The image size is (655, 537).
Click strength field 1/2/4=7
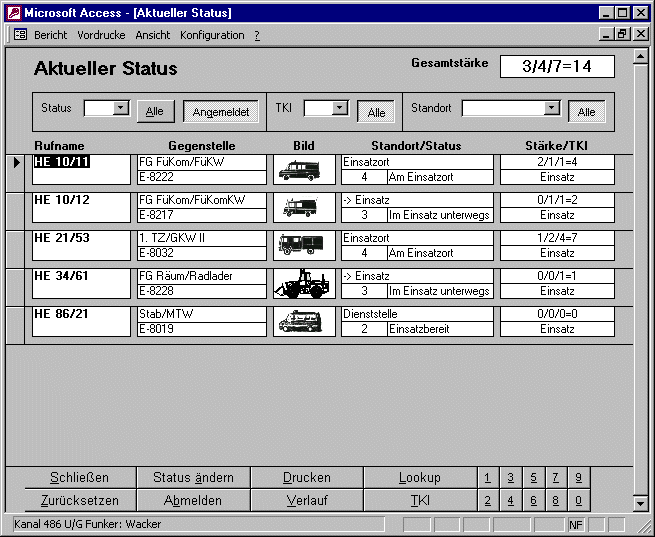(557, 238)
